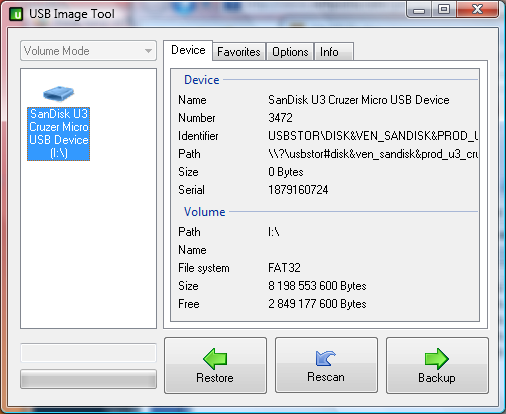506x414 pixels.
Task: Click the Serial value 1879160724
Action: pos(298,190)
